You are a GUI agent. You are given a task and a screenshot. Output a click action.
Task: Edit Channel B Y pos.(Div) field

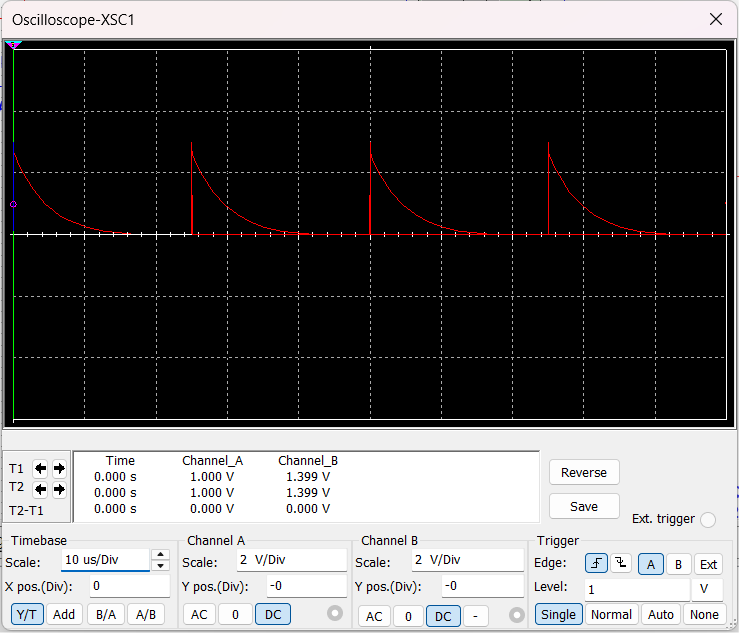483,586
